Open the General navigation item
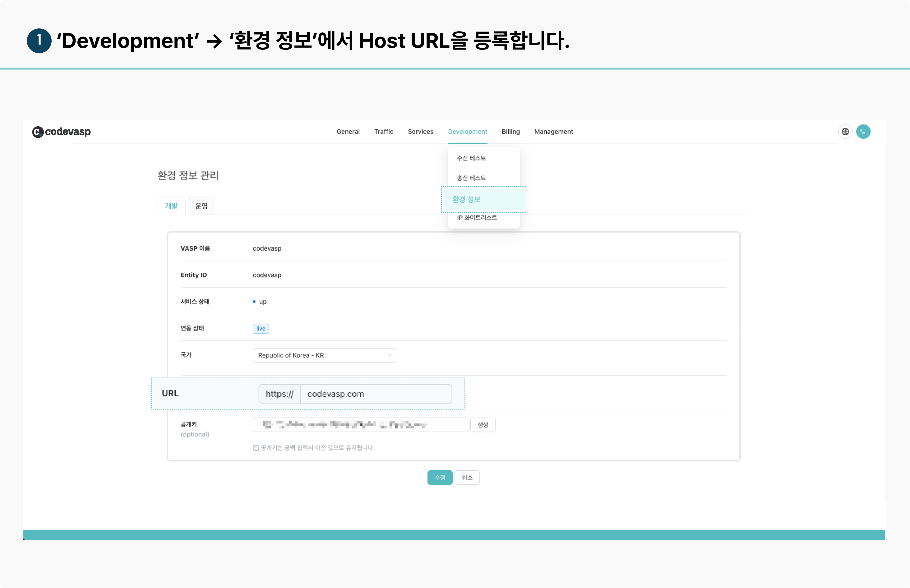This screenshot has width=910, height=588. (x=348, y=132)
